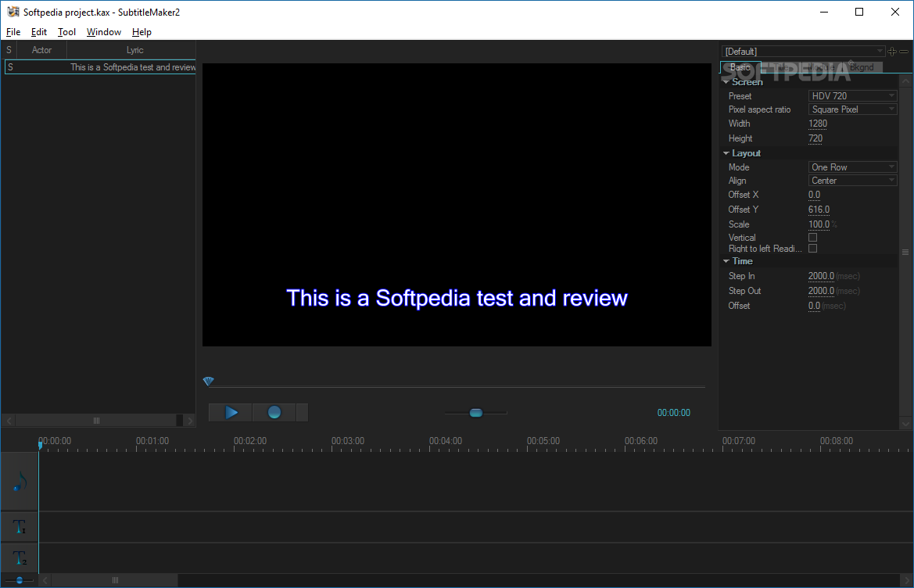The height and width of the screenshot is (588, 914).
Task: Click the Offset X value 0.0
Action: pyautogui.click(x=815, y=195)
